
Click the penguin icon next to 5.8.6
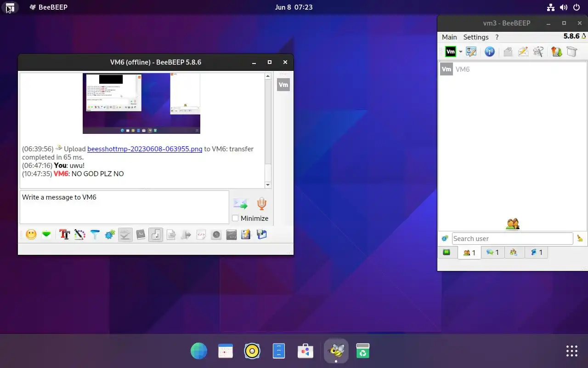pos(584,36)
